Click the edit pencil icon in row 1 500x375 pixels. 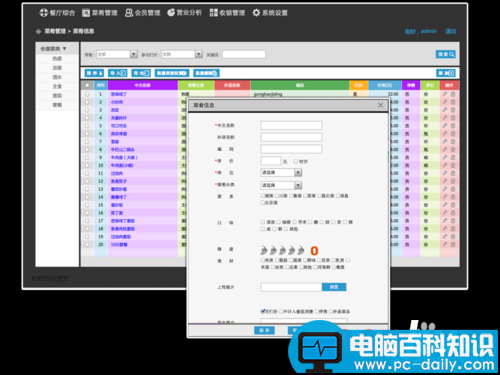click(445, 94)
